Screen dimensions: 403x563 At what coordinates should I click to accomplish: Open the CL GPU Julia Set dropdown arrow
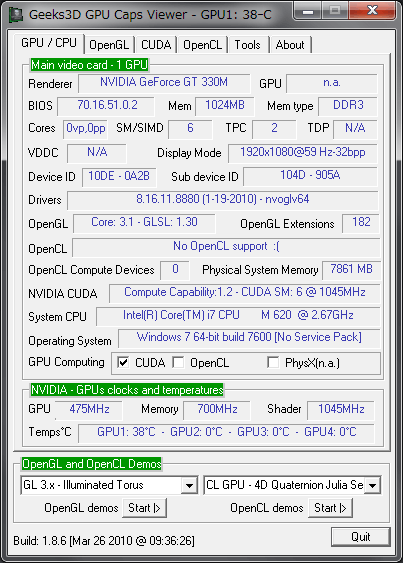[x=372, y=486]
